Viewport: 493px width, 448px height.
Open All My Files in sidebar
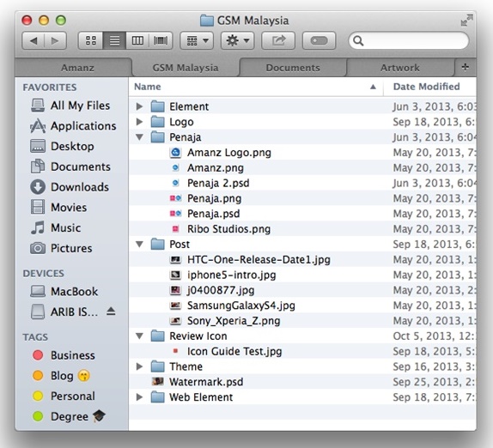(70, 106)
